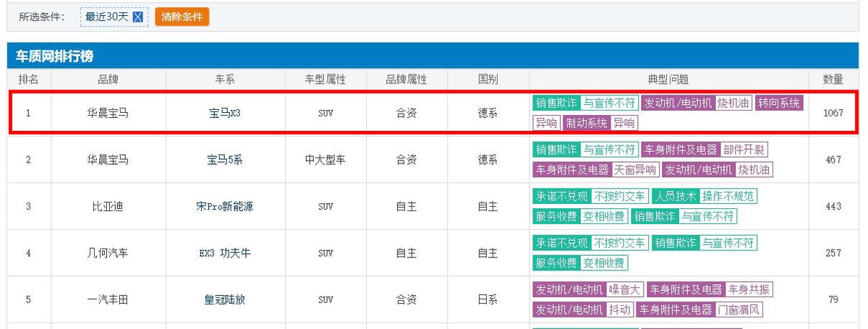Click the 转向系统 tag in 宝马X3 row
The image size is (868, 329).
coord(780,103)
